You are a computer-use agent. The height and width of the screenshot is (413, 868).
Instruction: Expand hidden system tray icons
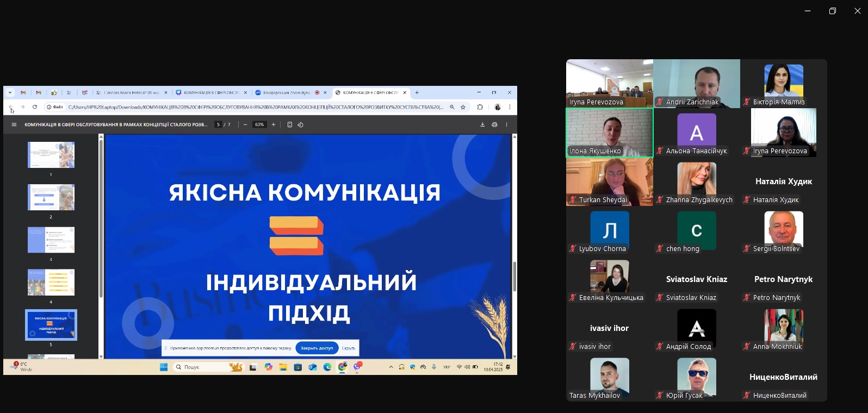(390, 367)
